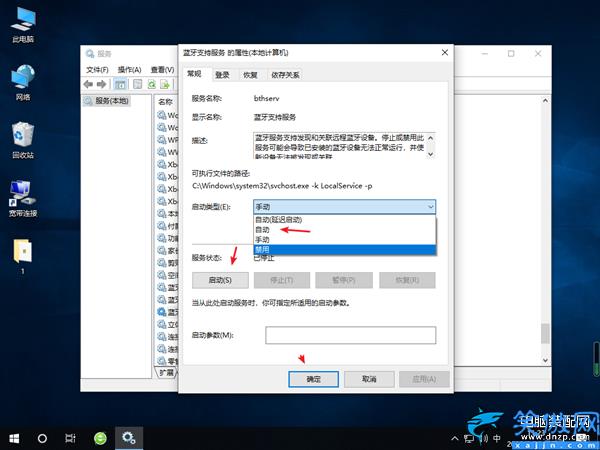The width and height of the screenshot is (600, 450).
Task: Click the 启动(S) button
Action: [x=220, y=280]
